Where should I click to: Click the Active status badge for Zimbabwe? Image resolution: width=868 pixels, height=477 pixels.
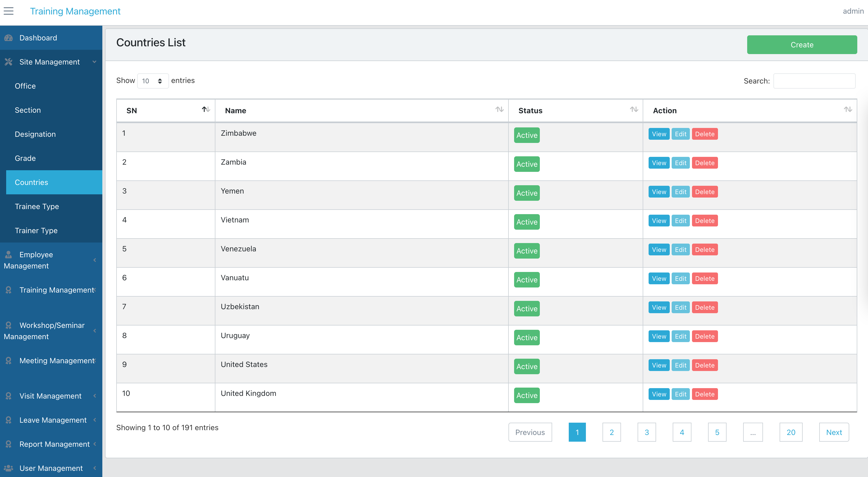[x=527, y=135]
